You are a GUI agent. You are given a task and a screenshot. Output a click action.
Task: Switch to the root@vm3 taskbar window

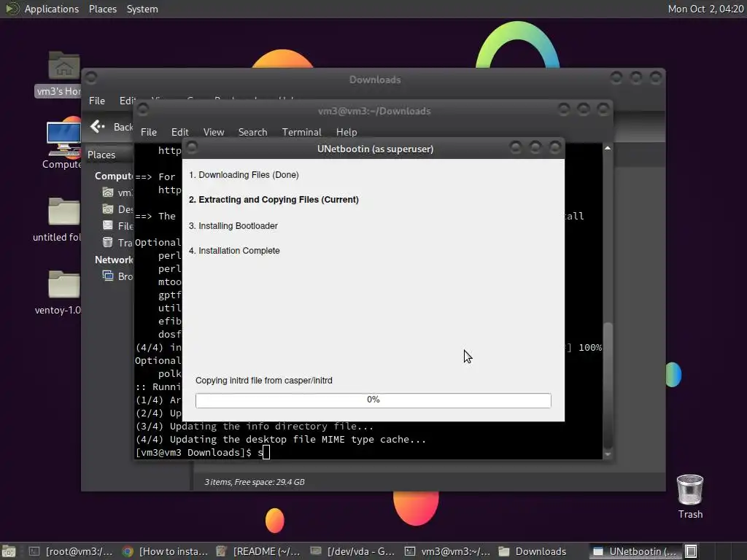tap(71, 551)
